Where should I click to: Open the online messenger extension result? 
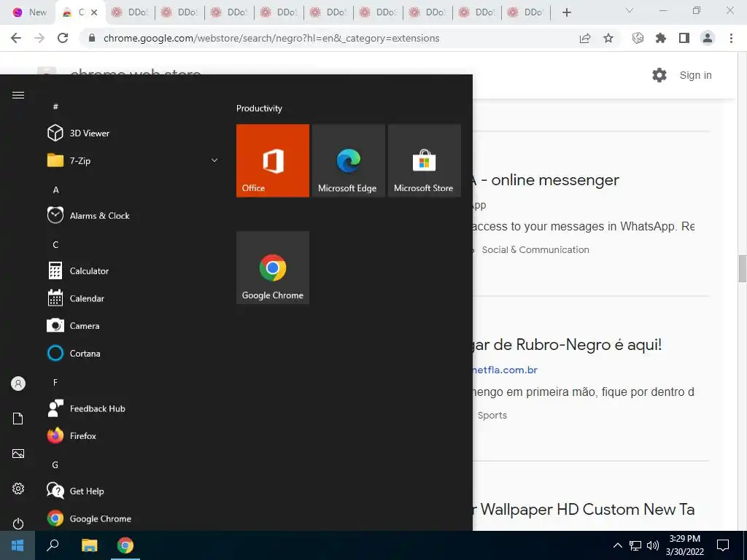click(x=546, y=180)
